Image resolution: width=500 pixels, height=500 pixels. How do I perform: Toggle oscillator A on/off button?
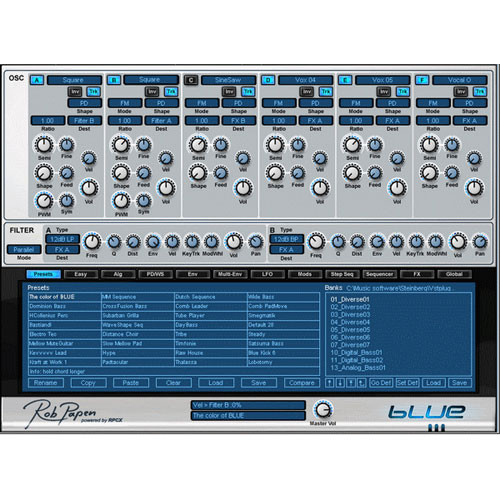[x=37, y=80]
